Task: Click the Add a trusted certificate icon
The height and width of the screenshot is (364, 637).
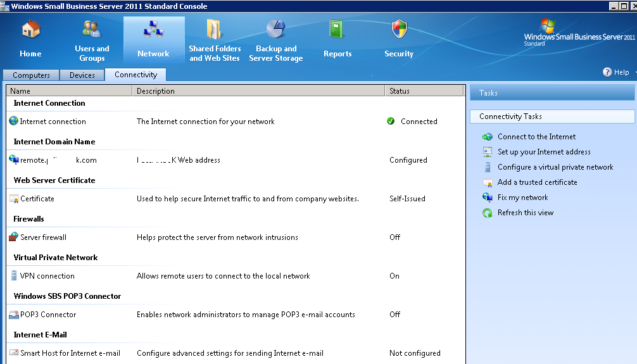Action: 488,182
